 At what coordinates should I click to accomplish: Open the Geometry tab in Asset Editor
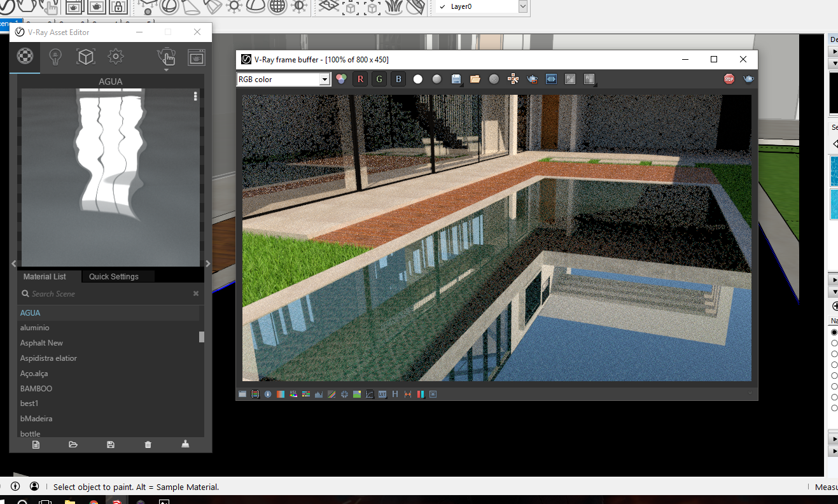click(85, 57)
